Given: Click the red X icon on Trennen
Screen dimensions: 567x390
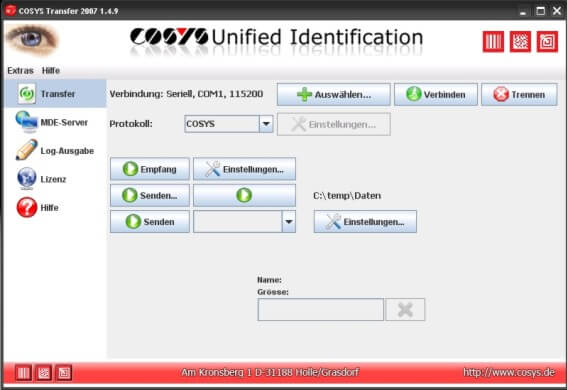Looking at the screenshot, I should click(x=501, y=95).
